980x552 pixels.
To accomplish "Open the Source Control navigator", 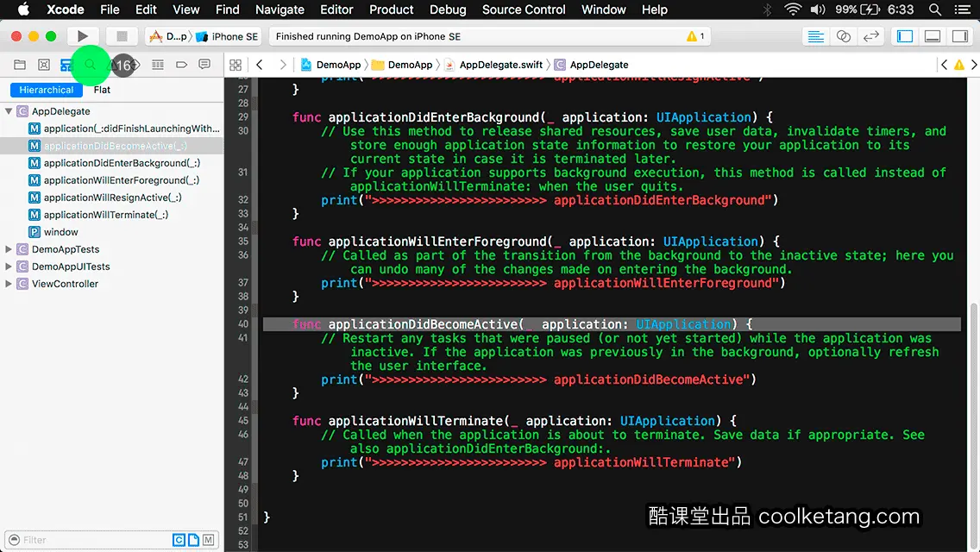I will (44, 65).
